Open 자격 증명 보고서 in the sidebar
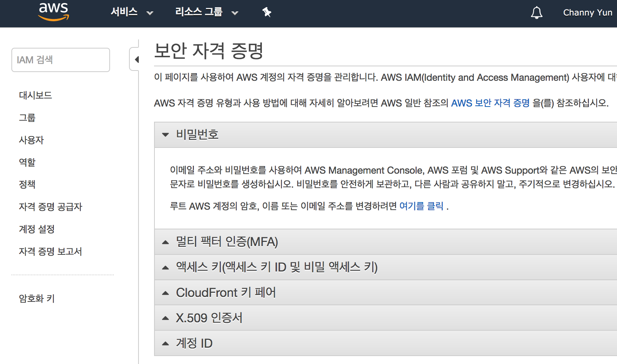Image resolution: width=617 pixels, height=364 pixels. 50,251
